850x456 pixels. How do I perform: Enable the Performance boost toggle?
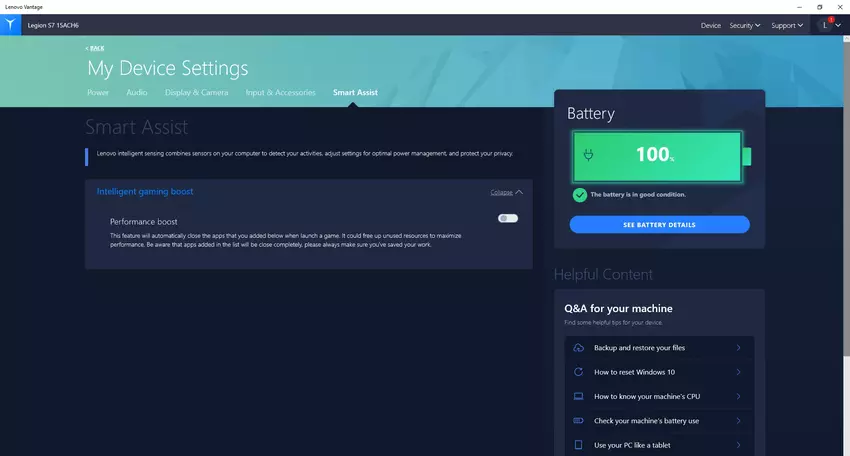click(508, 218)
